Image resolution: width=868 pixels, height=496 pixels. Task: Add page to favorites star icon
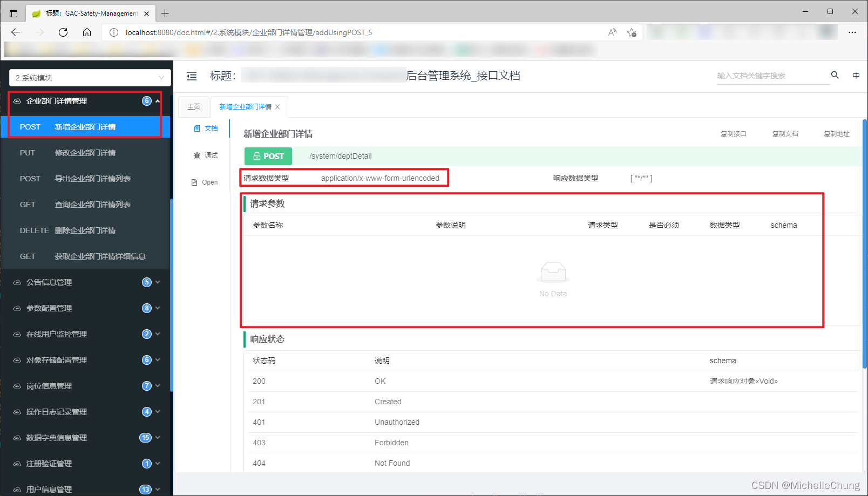632,33
